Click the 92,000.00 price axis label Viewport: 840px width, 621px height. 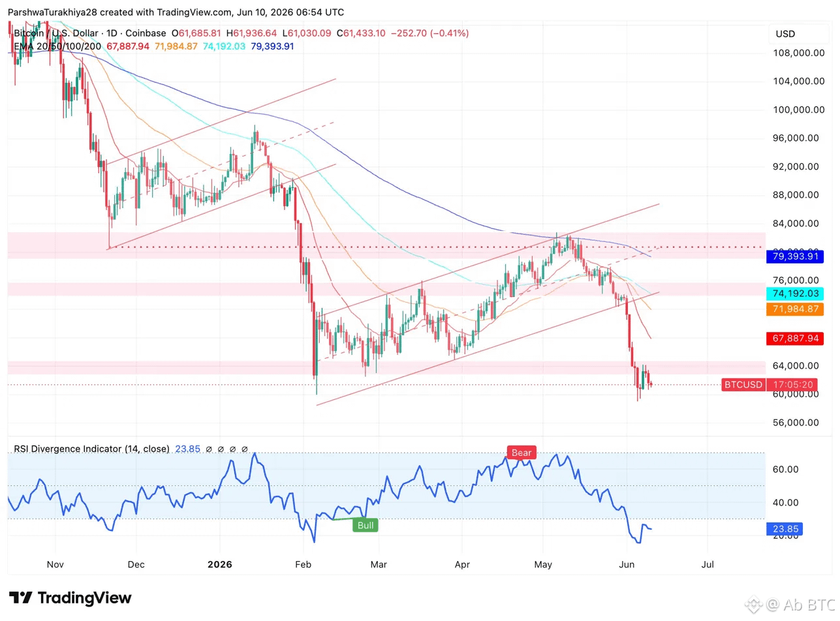tap(795, 166)
